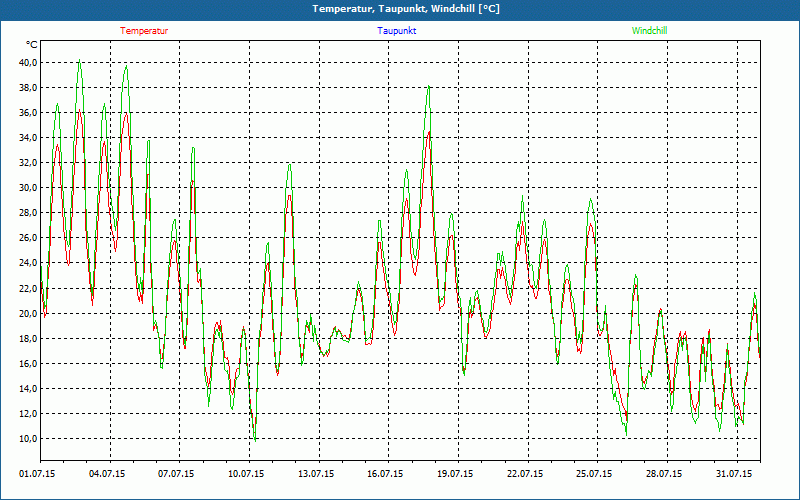The width and height of the screenshot is (800, 500).
Task: Click the 38,0 y-axis value
Action: click(28, 88)
